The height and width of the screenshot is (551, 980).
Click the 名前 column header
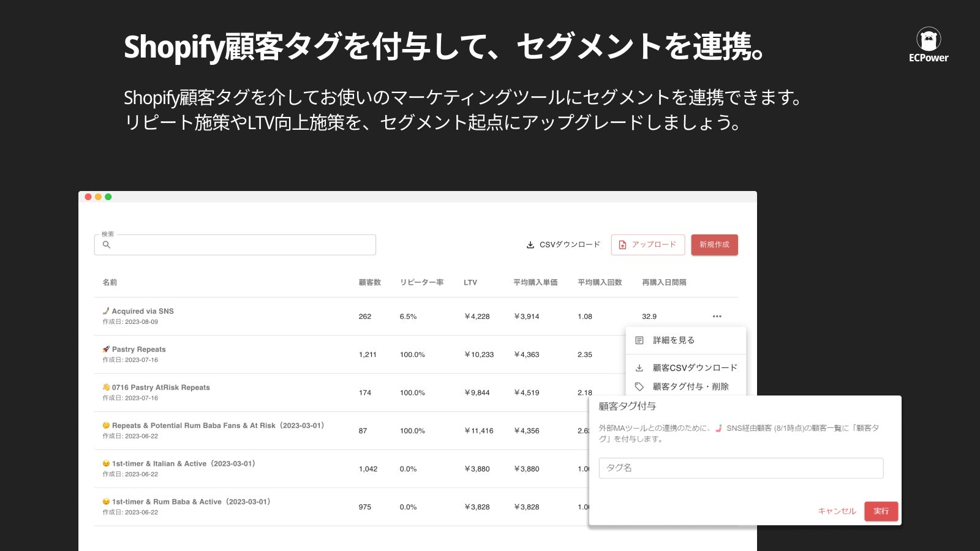click(110, 282)
